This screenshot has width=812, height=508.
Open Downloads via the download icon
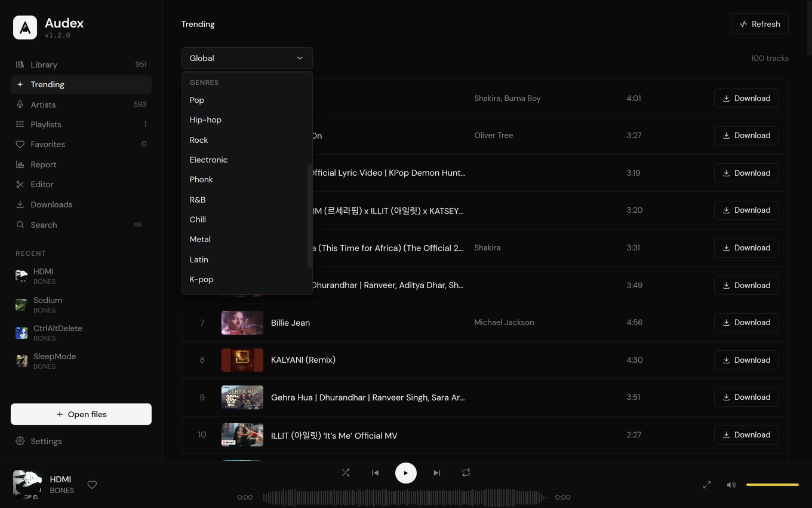pos(20,204)
